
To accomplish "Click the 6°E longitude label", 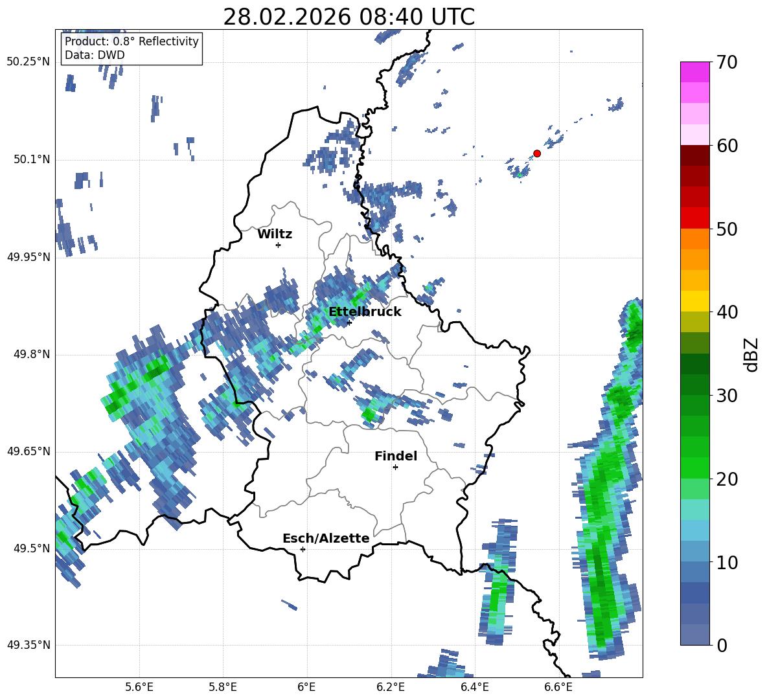I will (306, 687).
